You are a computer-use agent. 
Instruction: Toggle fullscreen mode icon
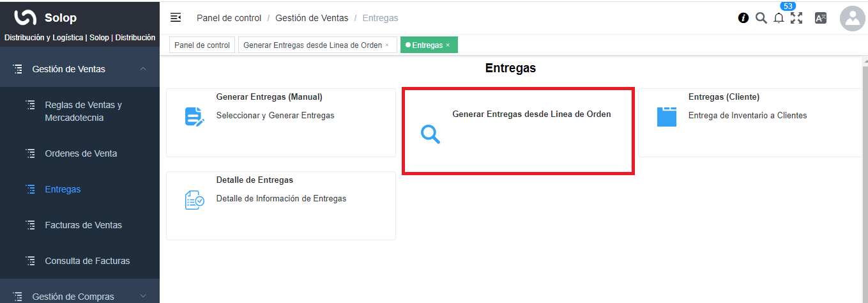[796, 18]
